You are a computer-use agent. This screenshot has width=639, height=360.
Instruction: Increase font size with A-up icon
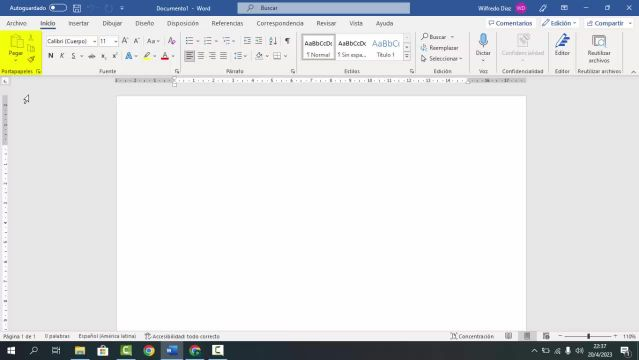point(125,41)
